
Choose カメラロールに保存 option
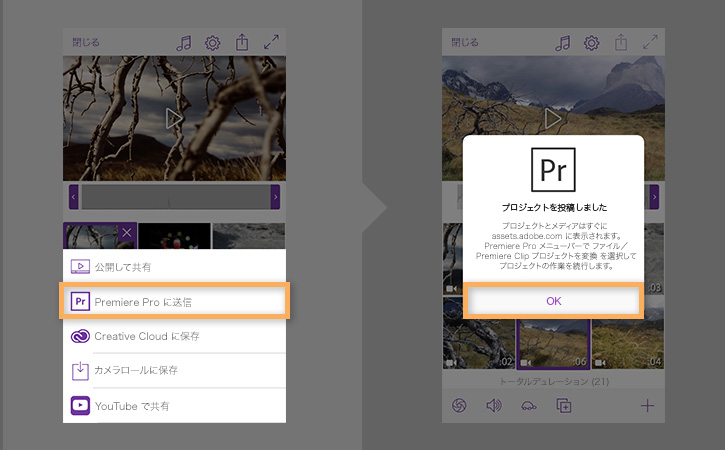pos(174,370)
